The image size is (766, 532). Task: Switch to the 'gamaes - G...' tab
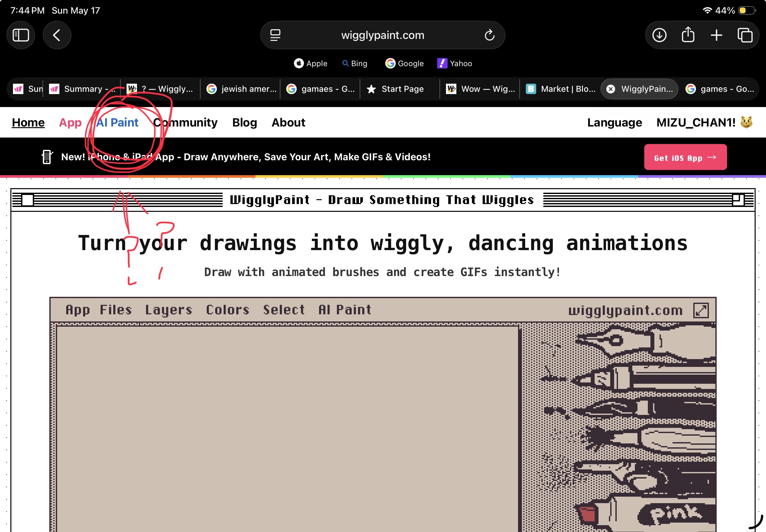pos(320,89)
